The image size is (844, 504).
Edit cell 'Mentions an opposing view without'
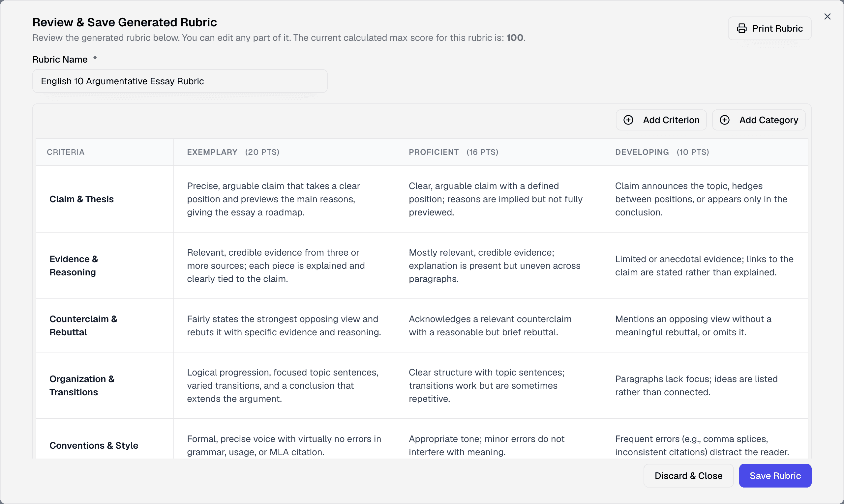pyautogui.click(x=693, y=325)
